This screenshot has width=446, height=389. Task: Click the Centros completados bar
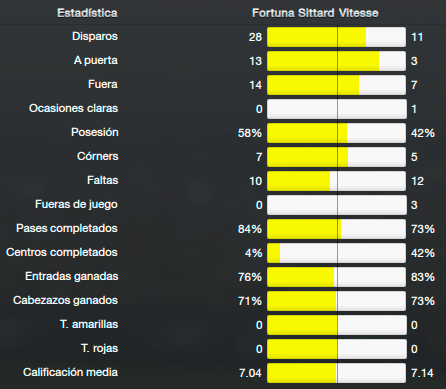336,253
